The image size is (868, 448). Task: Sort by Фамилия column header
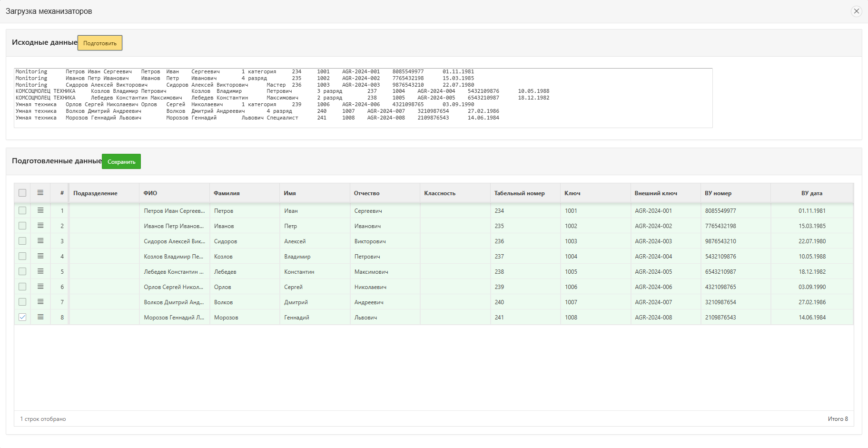click(227, 193)
